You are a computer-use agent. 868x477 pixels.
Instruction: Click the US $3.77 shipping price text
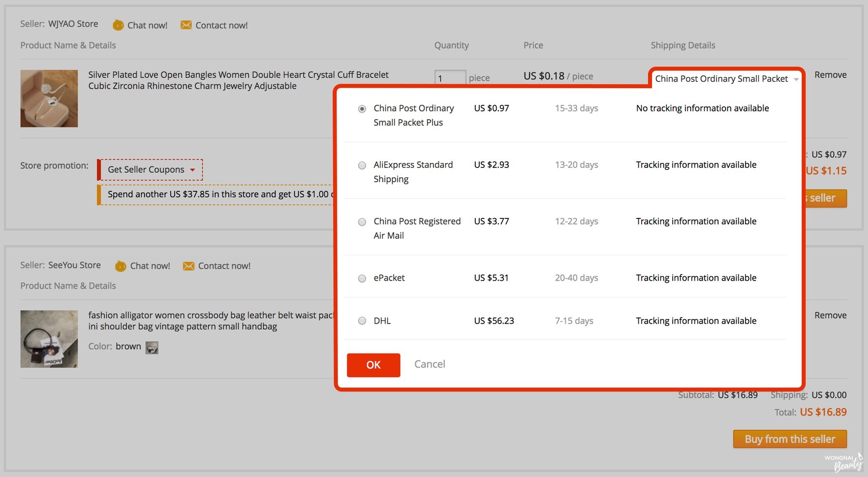click(x=491, y=221)
